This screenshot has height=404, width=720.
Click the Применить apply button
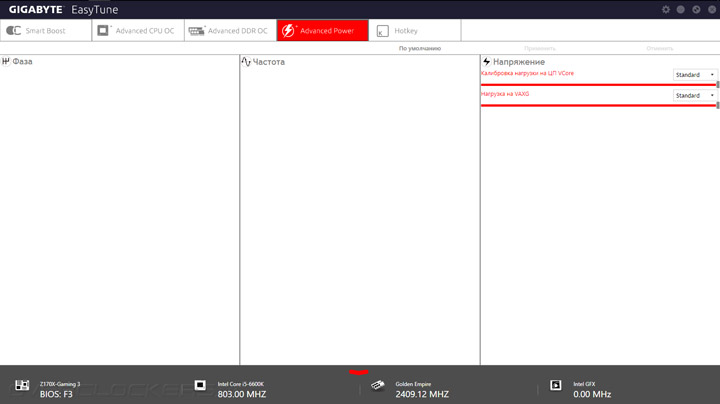click(x=540, y=48)
